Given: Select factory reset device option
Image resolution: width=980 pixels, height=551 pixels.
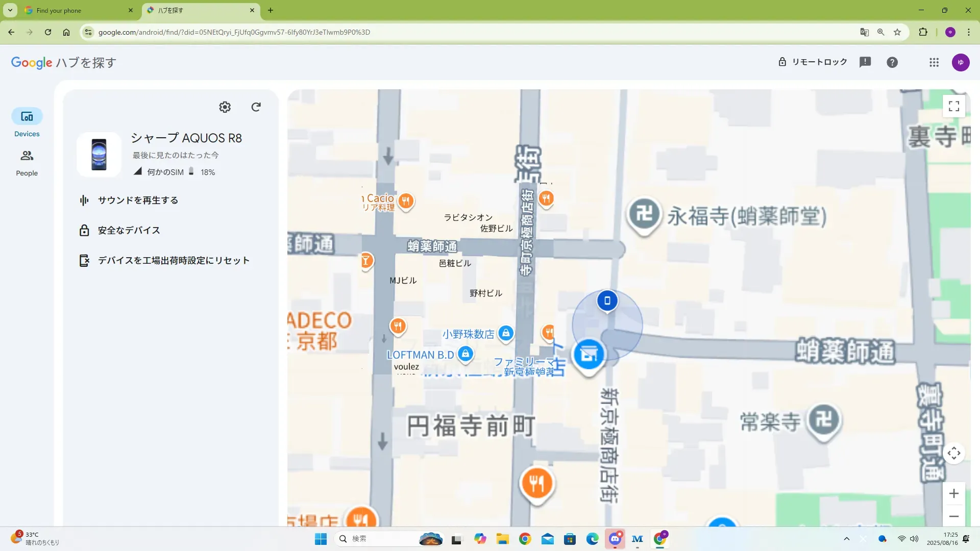Looking at the screenshot, I should (x=174, y=261).
